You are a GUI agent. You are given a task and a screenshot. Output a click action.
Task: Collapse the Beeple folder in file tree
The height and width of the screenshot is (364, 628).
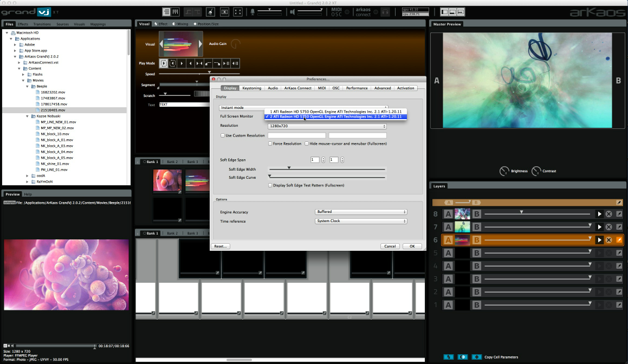pos(28,87)
